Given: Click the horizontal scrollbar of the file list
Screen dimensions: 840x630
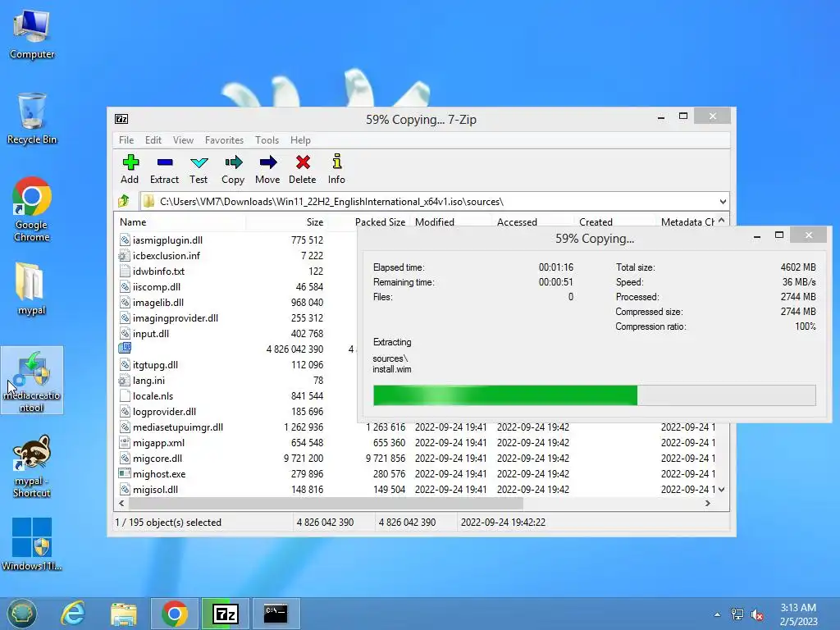Looking at the screenshot, I should pos(326,503).
